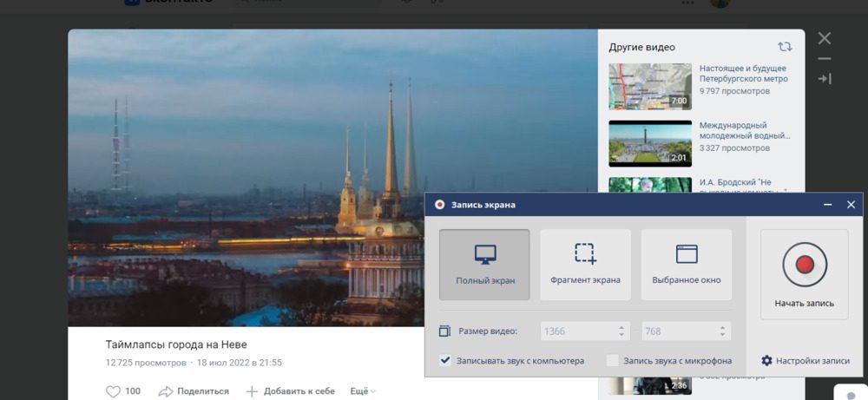
Task: Close the VK video player overlay
Action: click(825, 38)
